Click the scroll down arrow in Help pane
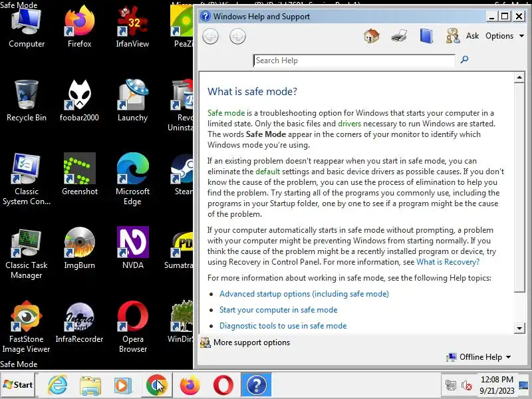This screenshot has width=532, height=399. [x=519, y=328]
